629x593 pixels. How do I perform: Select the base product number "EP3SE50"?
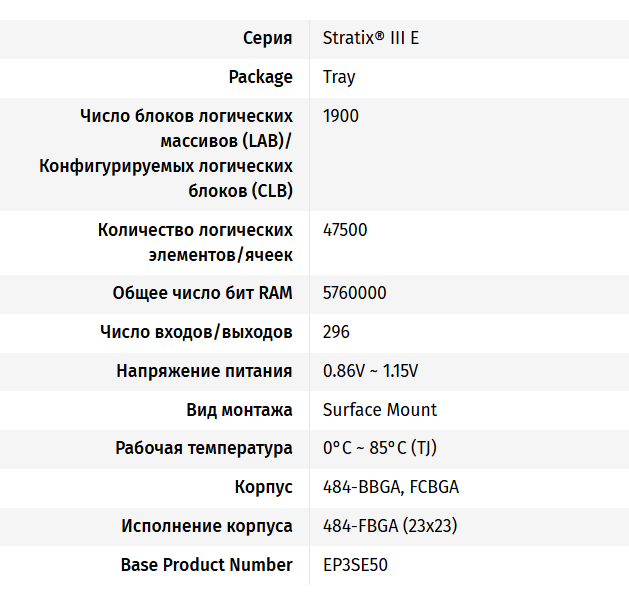[355, 565]
